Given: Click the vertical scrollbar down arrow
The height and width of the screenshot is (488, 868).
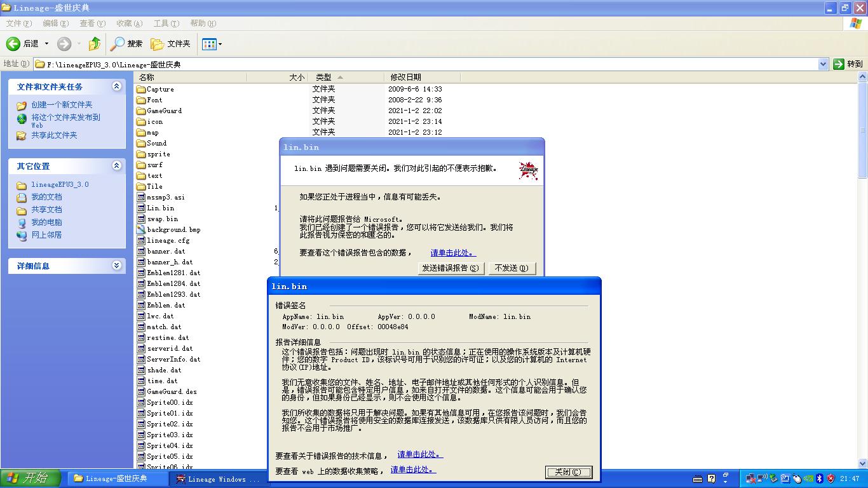Looking at the screenshot, I should coord(862,463).
